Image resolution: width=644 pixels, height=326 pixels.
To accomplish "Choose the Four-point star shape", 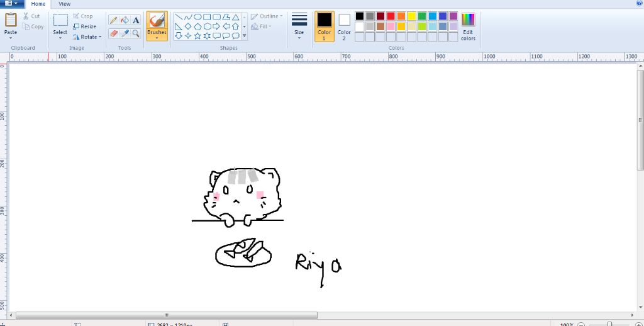I will pos(188,36).
